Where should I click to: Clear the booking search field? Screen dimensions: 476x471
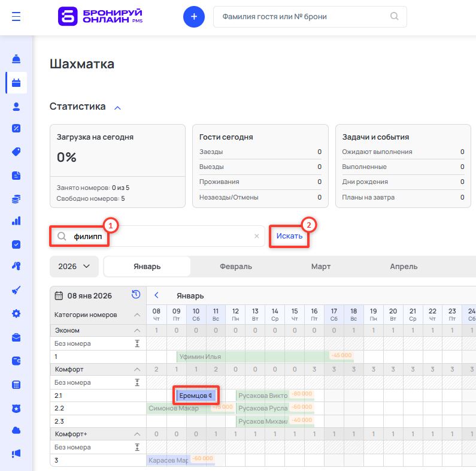click(256, 236)
